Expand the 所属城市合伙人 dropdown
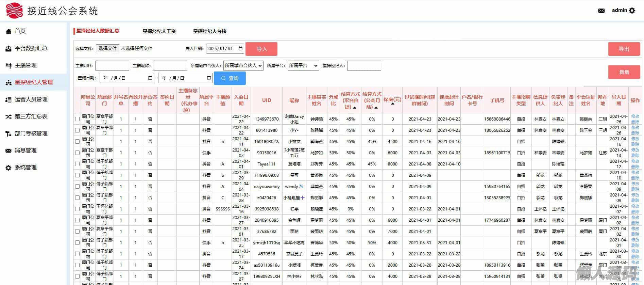 tap(243, 66)
